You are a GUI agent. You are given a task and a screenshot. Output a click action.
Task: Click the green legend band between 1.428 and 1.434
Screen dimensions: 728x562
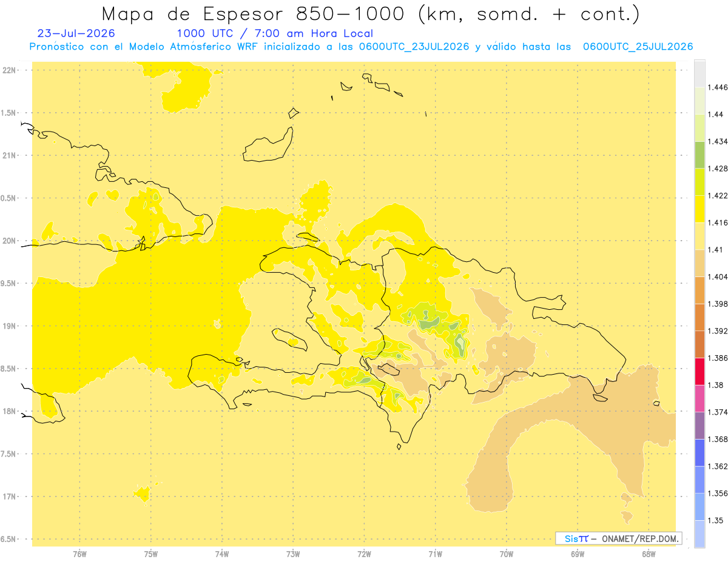[x=699, y=155]
